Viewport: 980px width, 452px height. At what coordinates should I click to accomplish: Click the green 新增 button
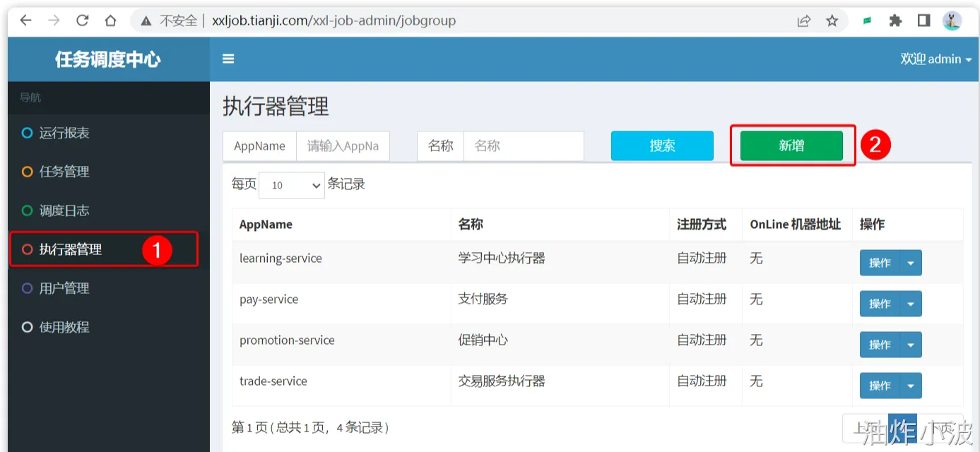coord(791,145)
